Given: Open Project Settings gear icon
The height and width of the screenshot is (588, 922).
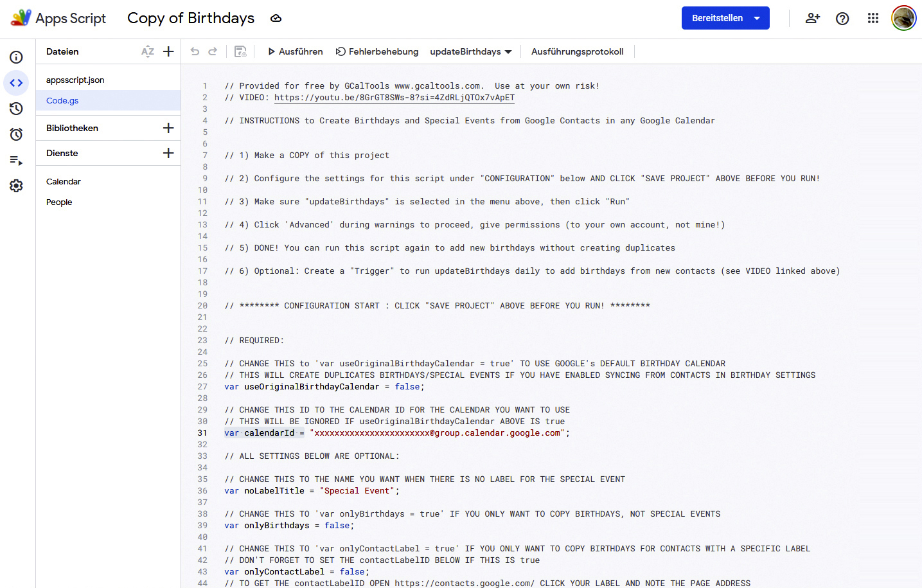Looking at the screenshot, I should tap(16, 186).
